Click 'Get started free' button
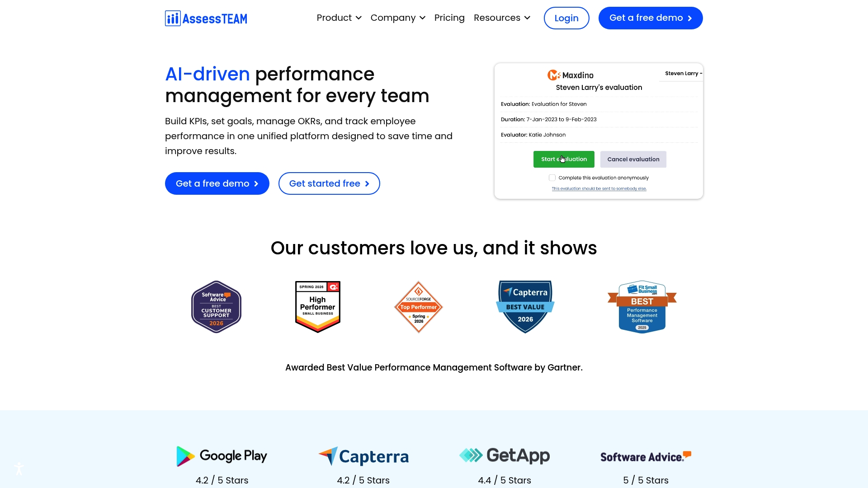The image size is (868, 488). pos(329,183)
